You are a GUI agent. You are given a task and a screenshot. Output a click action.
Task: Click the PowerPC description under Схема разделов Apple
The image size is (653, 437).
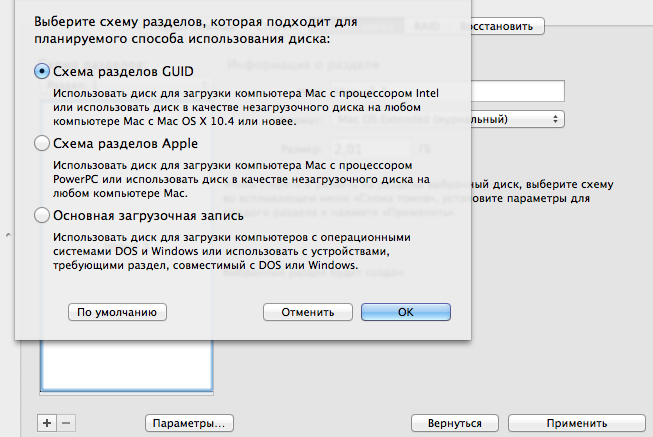(x=241, y=179)
